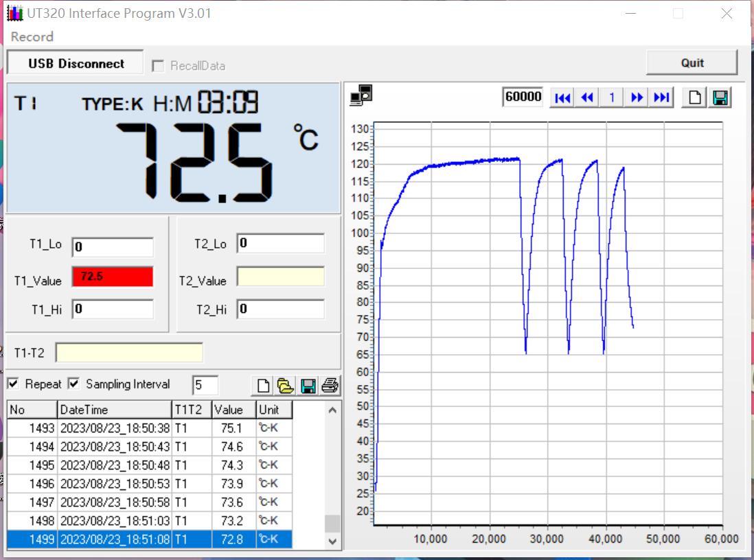Image resolution: width=754 pixels, height=560 pixels.
Task: Click the new record file icon above table
Action: coord(263,386)
